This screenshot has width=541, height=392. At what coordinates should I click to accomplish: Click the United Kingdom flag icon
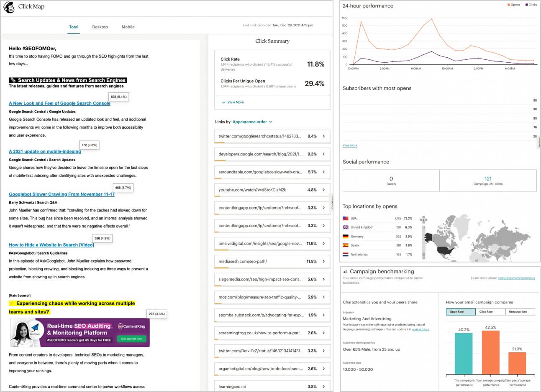tap(346, 227)
